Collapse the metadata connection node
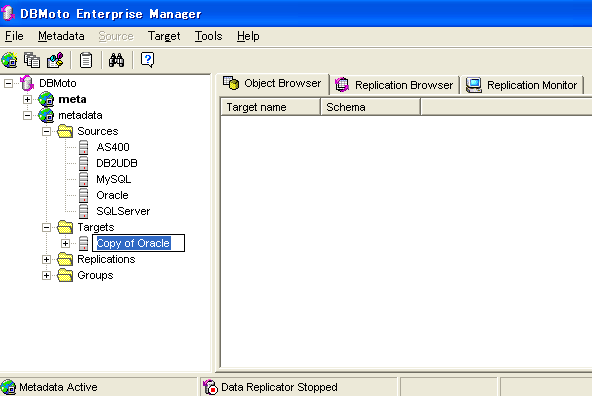592x396 pixels. coord(27,115)
